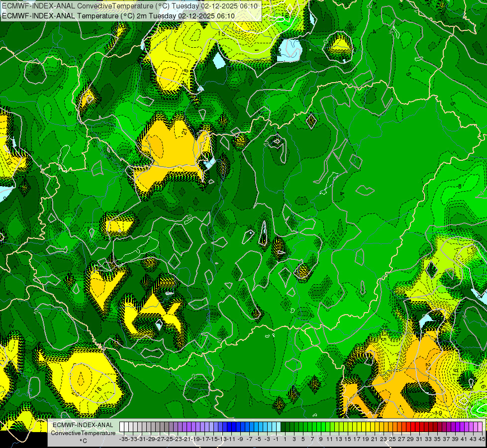Click the 21 contour label on the map
487x448 pixels.
pos(185,132)
